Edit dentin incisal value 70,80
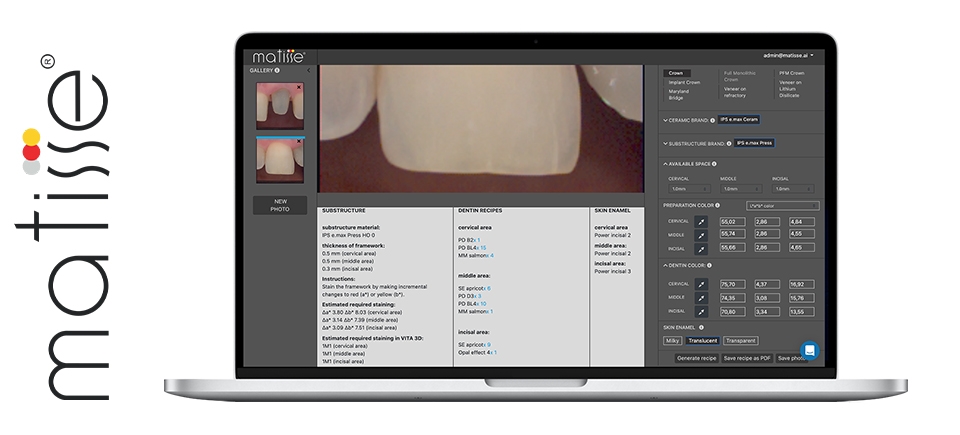 (x=732, y=312)
